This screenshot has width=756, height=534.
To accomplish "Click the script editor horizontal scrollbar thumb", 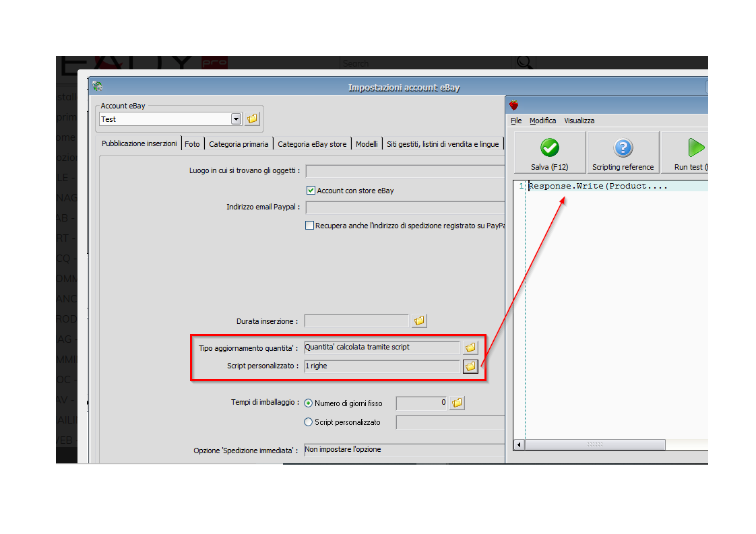I will tap(595, 444).
